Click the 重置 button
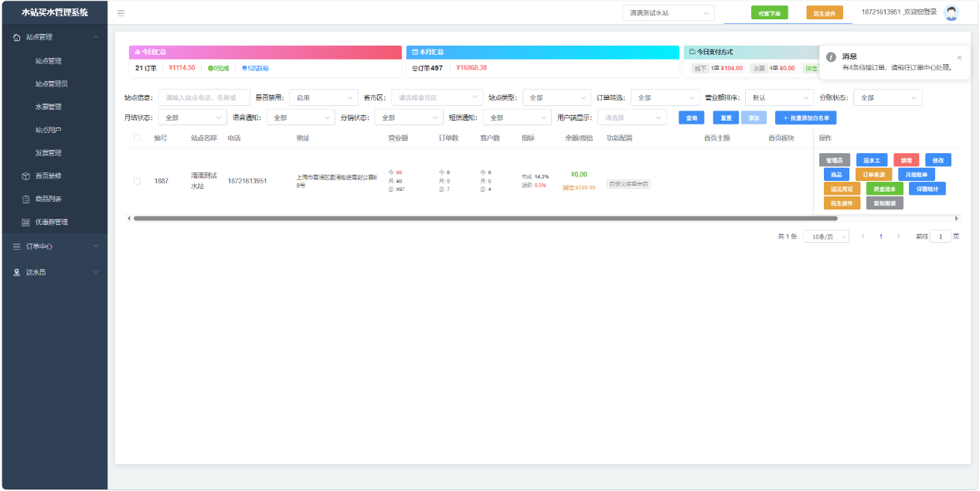 [725, 118]
